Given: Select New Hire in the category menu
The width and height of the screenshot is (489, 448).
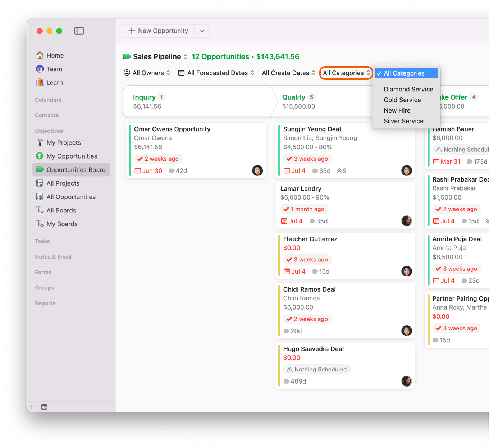Looking at the screenshot, I should (397, 110).
